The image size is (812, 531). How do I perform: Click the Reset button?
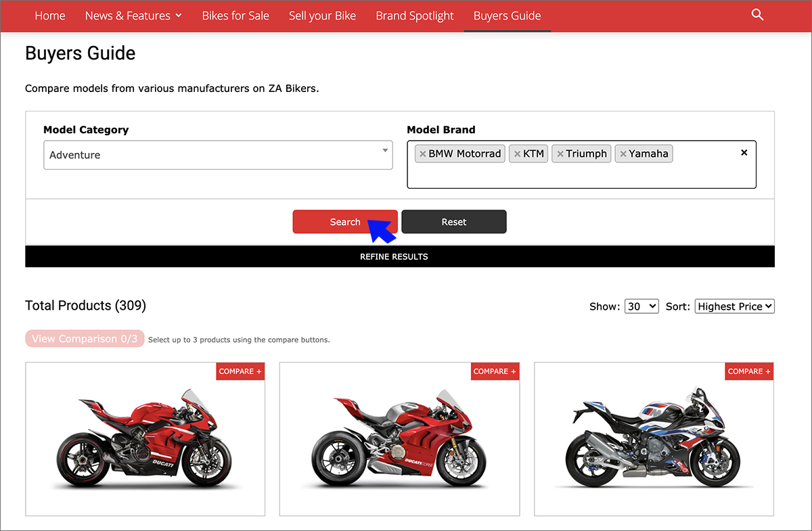454,222
